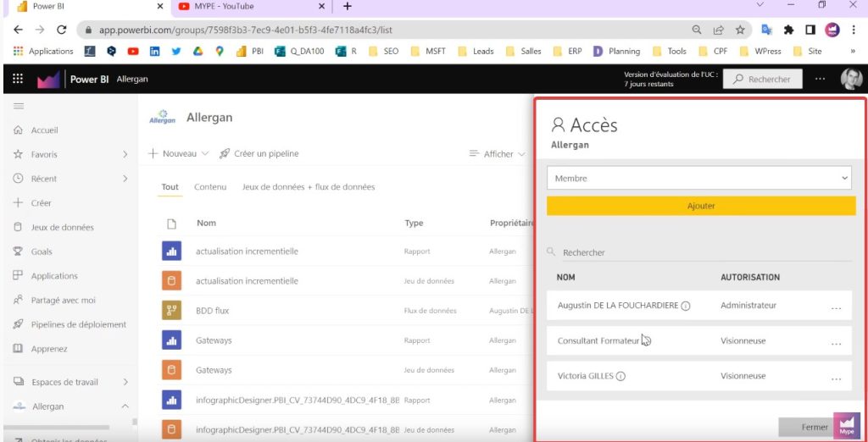Switch to the Contenu tab
868x442 pixels.
(210, 187)
